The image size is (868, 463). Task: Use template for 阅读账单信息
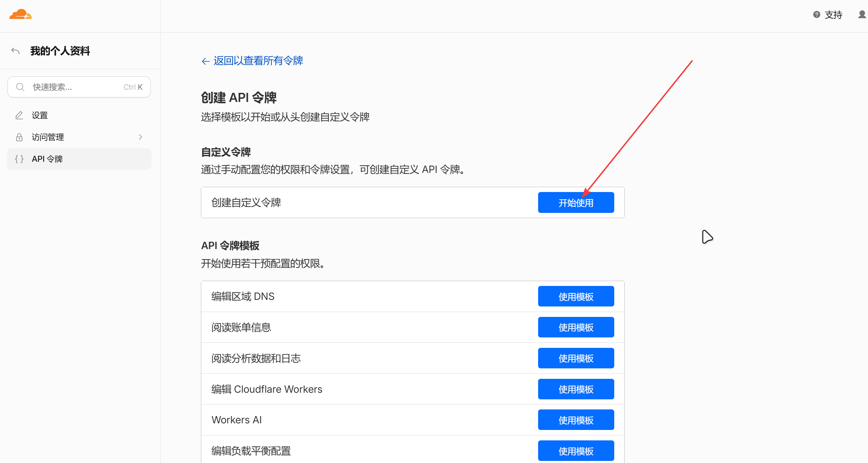click(x=576, y=327)
